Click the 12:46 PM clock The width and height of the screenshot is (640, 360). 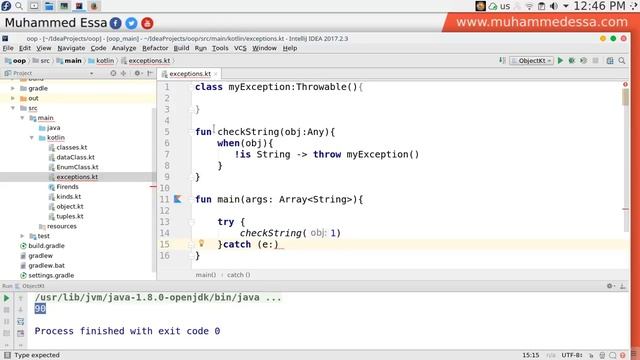point(599,6)
